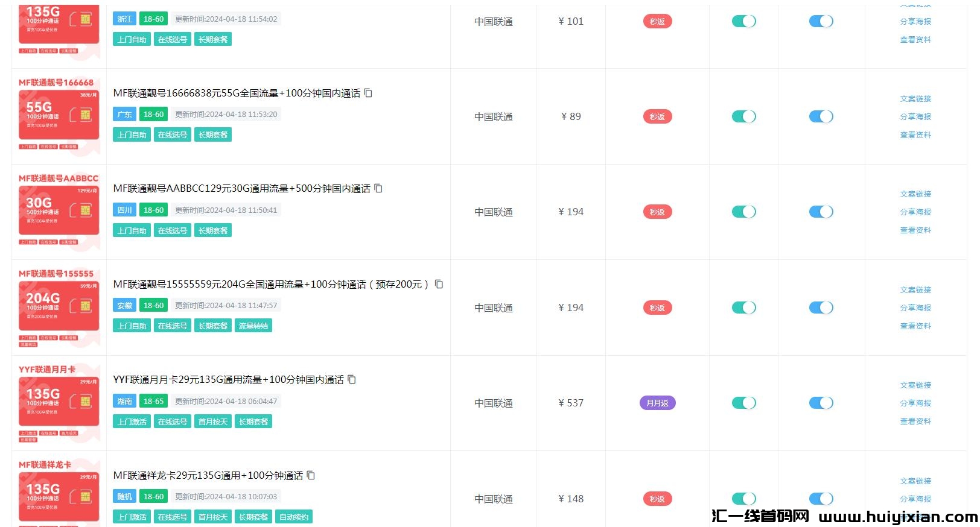Click the 自动续约 tag on MF联通祥龙卡
Image resolution: width=980 pixels, height=527 pixels.
(x=294, y=517)
